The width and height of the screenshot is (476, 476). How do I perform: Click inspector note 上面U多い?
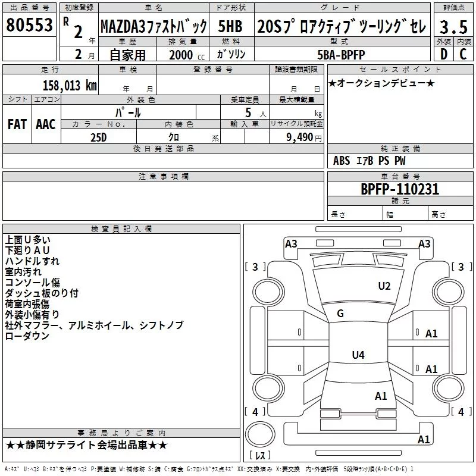coord(27,240)
